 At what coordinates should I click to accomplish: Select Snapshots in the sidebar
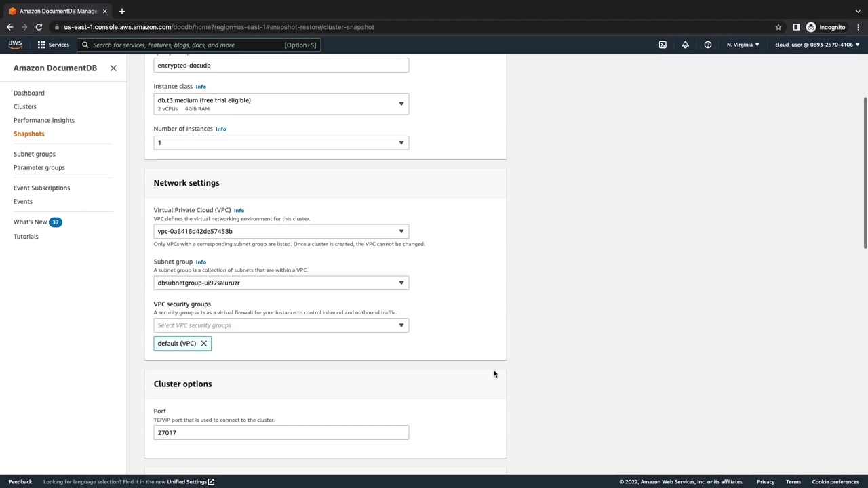coord(29,134)
